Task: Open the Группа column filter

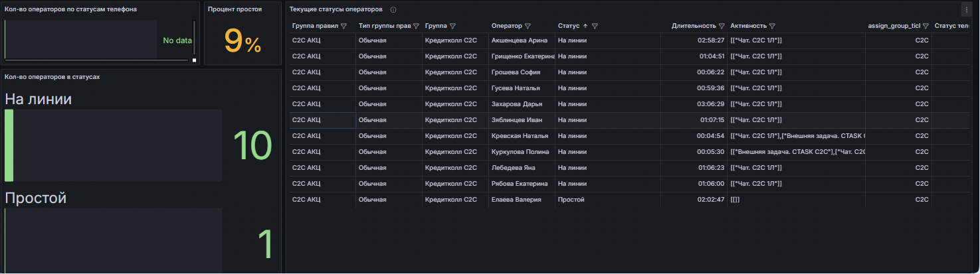Action: click(452, 26)
